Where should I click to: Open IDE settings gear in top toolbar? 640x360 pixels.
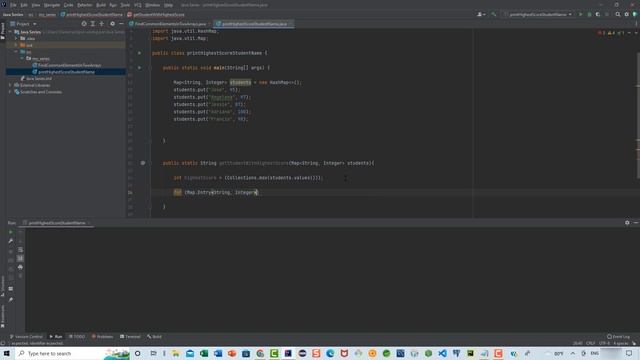pos(627,14)
